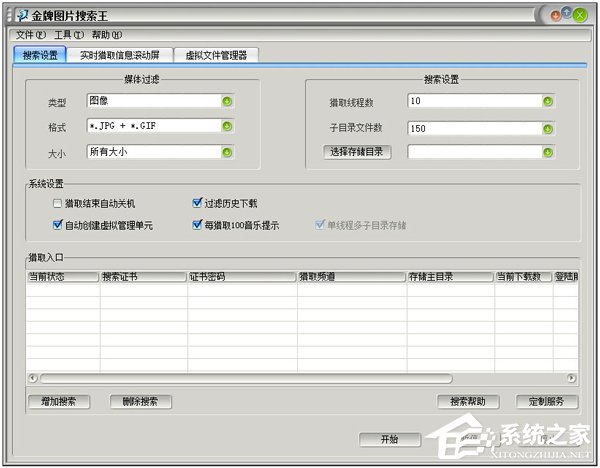Expand the 大小 dropdown arrow
Viewport: 600px width, 468px height.
(x=227, y=152)
